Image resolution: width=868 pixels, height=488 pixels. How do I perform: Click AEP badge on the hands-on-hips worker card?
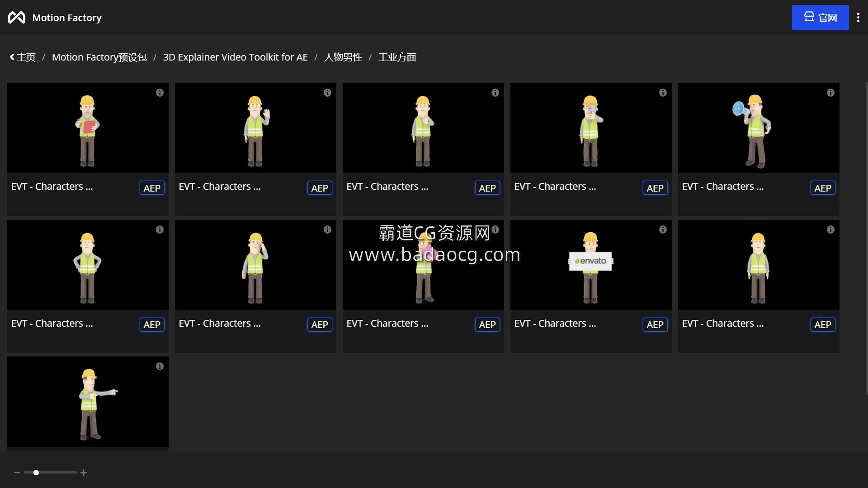click(152, 324)
